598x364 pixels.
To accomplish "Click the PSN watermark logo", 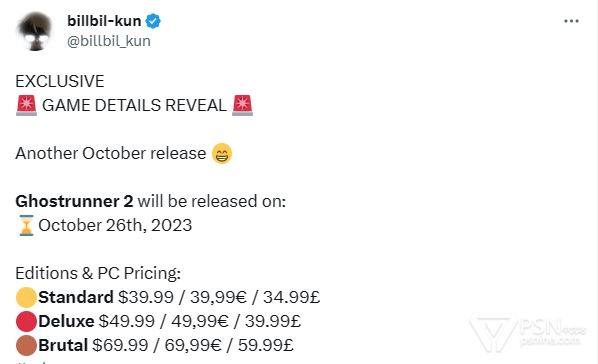I will tap(527, 332).
